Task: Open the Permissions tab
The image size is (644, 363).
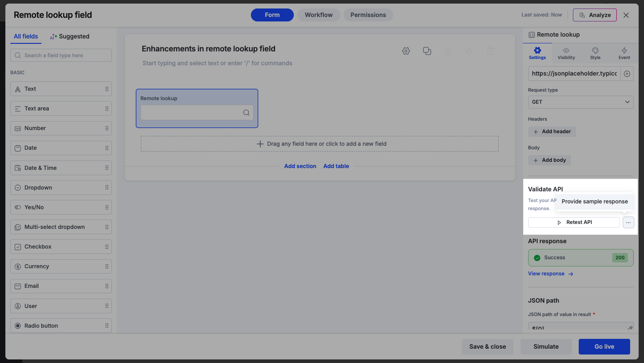Action: click(368, 15)
